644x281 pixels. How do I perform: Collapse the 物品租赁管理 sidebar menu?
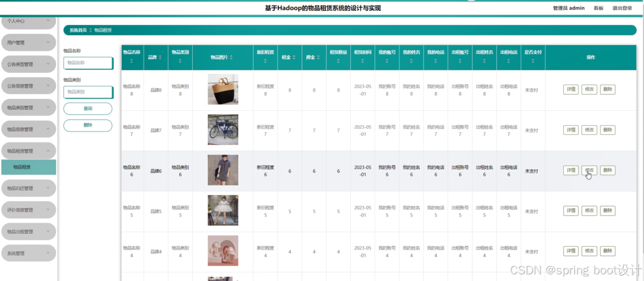tap(28, 151)
